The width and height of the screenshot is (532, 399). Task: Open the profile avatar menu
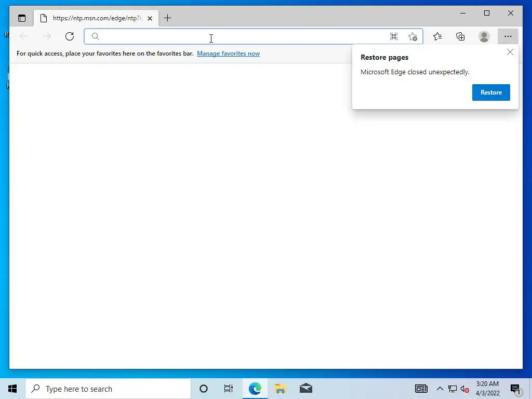coord(484,36)
